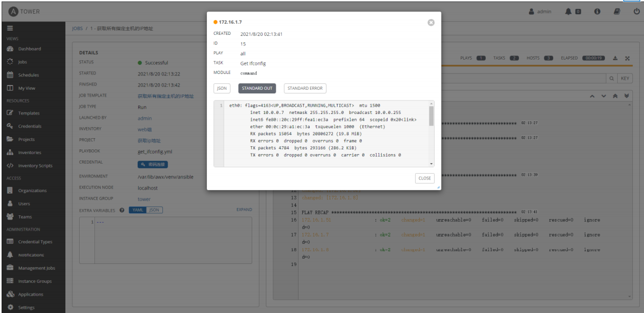Close the 172.16.1.7 host details dialog
Screen dimensions: 644x313
[431, 22]
